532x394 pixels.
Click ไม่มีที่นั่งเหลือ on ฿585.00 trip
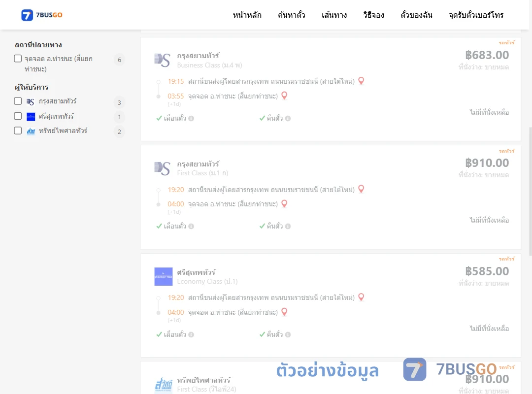[x=489, y=328]
